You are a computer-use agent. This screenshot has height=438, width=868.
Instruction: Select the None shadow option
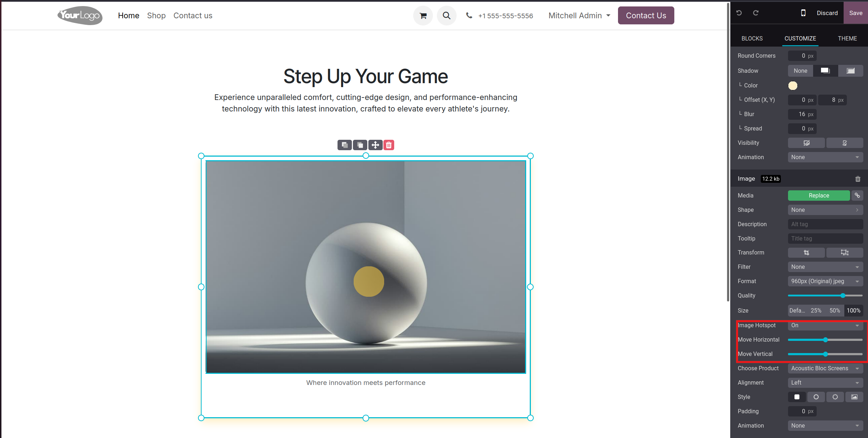[800, 71]
